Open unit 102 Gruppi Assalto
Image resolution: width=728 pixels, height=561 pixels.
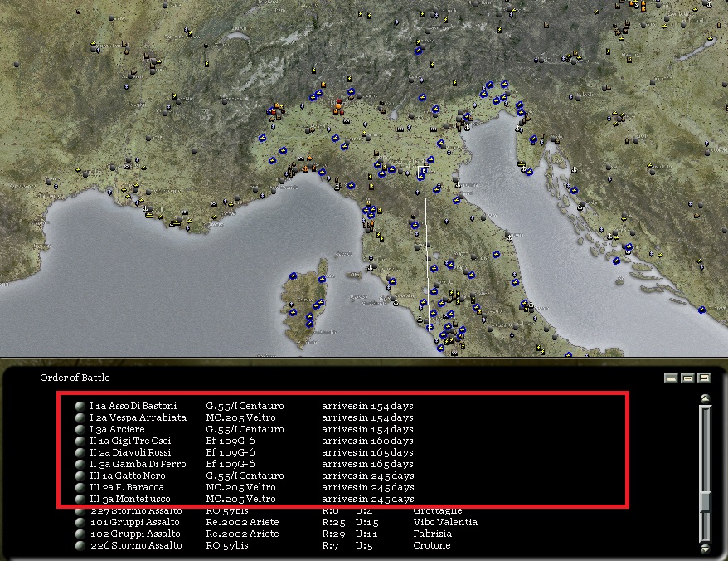click(x=135, y=534)
